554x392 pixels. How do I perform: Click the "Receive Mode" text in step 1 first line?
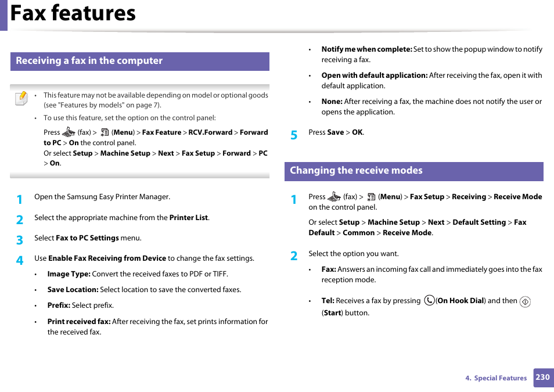(517, 197)
